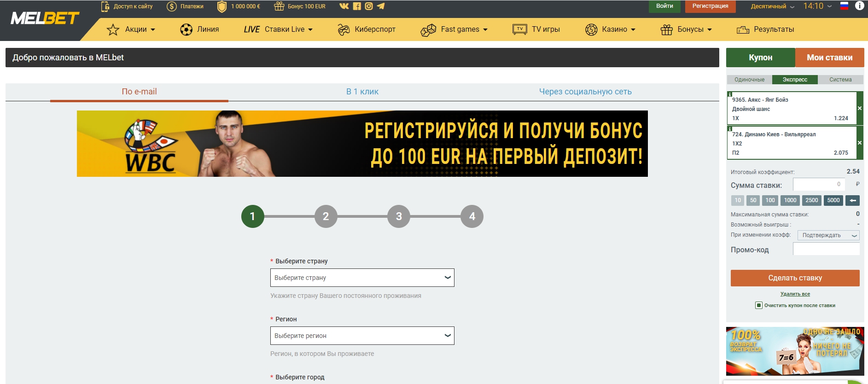Click the Доступ к сайту lock icon

pyautogui.click(x=105, y=6)
